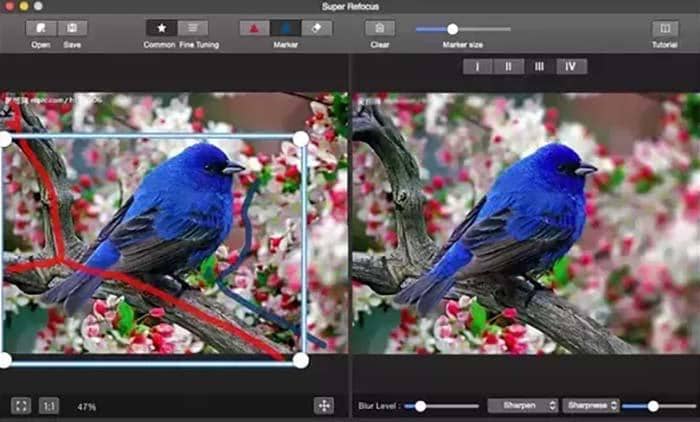Click bottom-left selection box handle
Image resolution: width=700 pixels, height=422 pixels.
tap(4, 360)
